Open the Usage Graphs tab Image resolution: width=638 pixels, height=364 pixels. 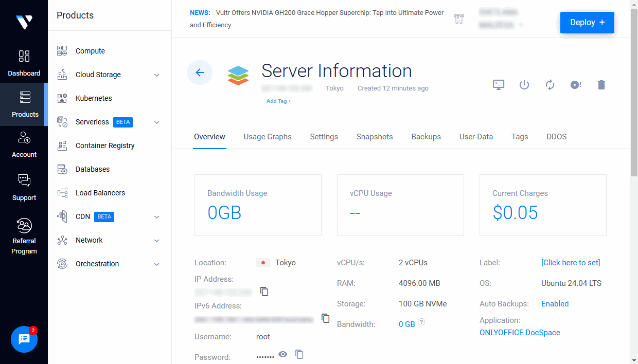tap(268, 137)
